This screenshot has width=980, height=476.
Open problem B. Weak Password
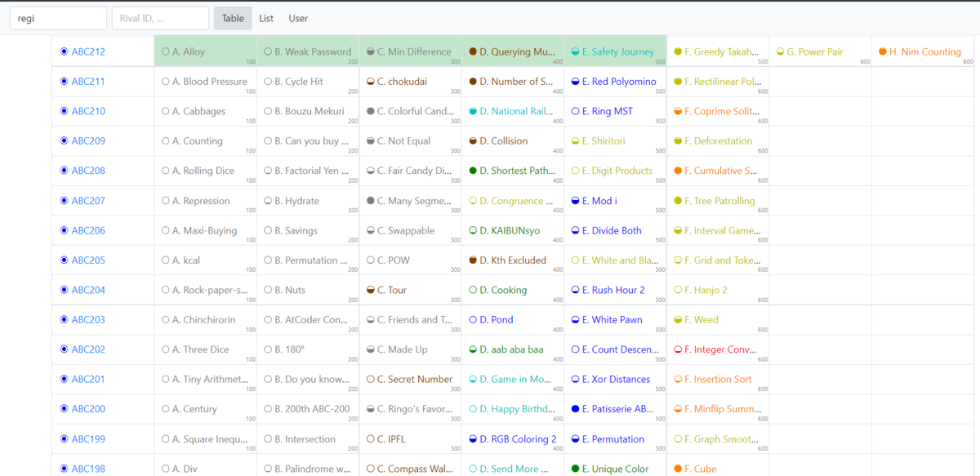[313, 51]
